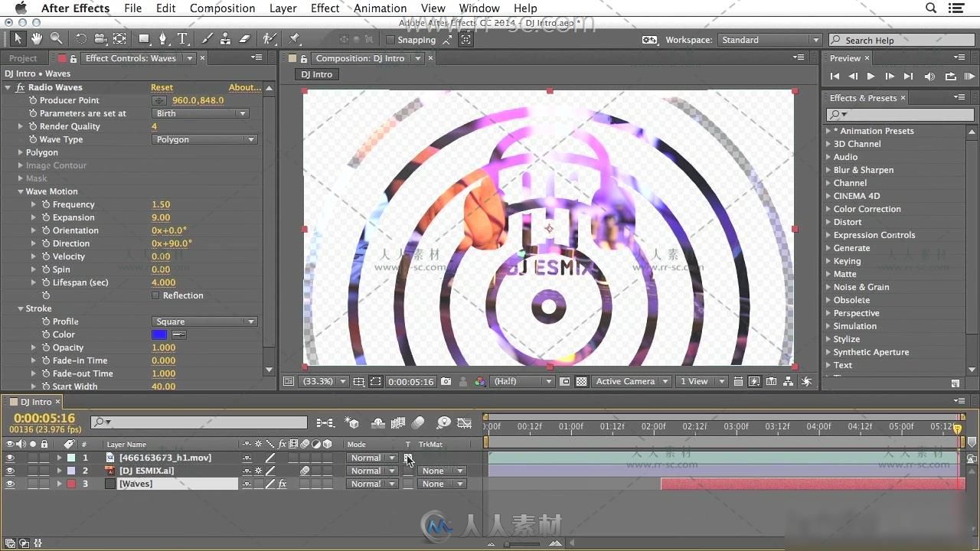Screen dimensions: 980x551
Task: Select the Puppet Pin tool
Action: pyautogui.click(x=295, y=39)
